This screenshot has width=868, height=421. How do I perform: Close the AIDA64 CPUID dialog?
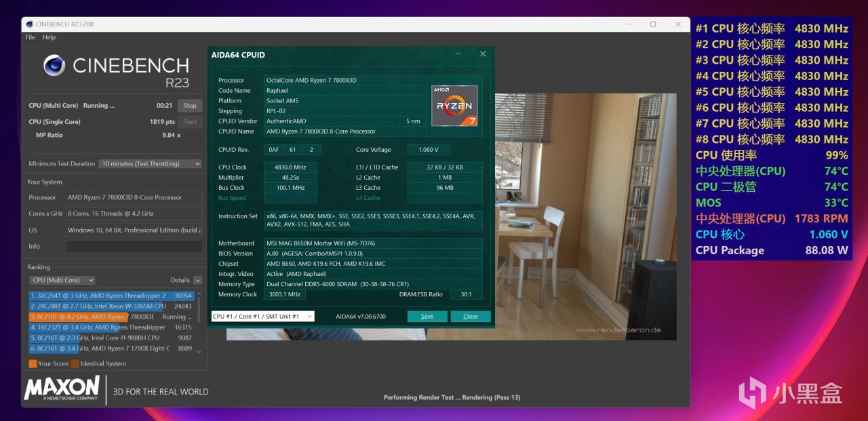pos(483,54)
